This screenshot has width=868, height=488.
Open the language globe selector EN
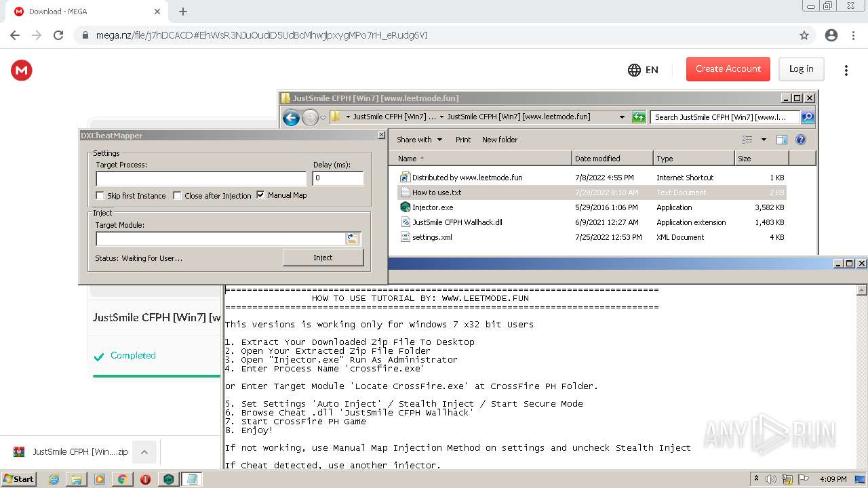tap(643, 69)
